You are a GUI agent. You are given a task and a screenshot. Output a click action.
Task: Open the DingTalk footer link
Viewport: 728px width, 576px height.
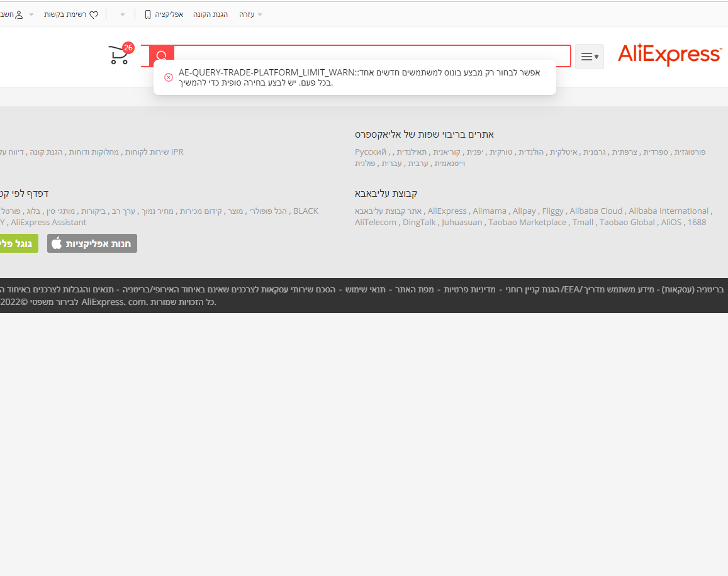click(419, 223)
